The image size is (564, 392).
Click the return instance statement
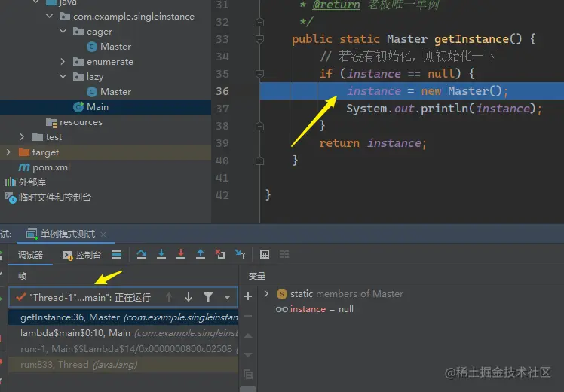coord(372,143)
